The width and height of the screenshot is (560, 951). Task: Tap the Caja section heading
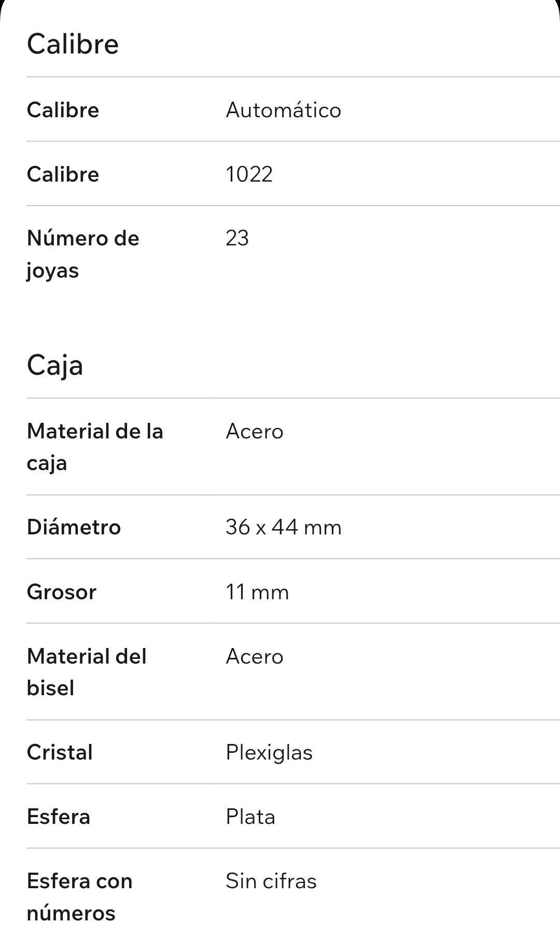[x=54, y=365]
